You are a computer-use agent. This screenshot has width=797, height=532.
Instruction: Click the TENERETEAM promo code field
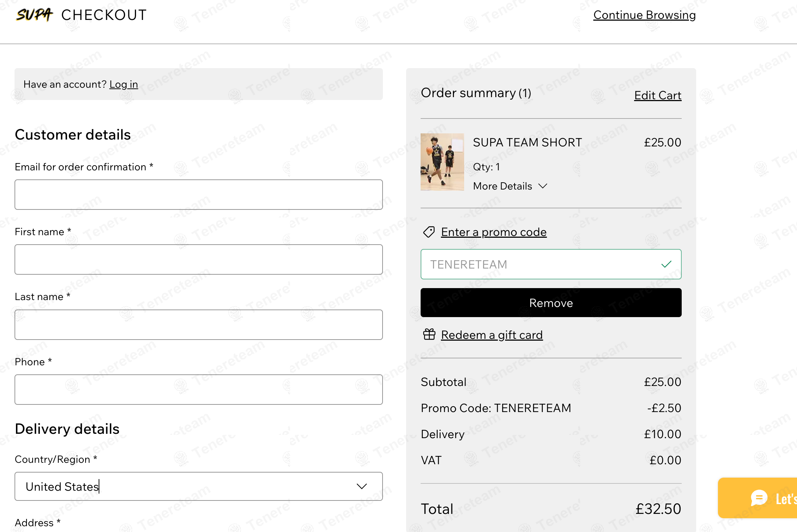[551, 264]
